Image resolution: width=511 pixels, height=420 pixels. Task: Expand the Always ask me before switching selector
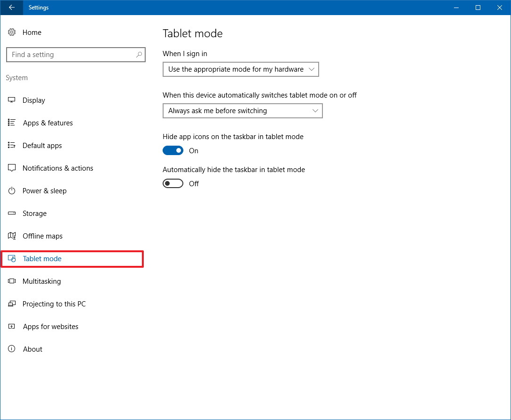[242, 110]
